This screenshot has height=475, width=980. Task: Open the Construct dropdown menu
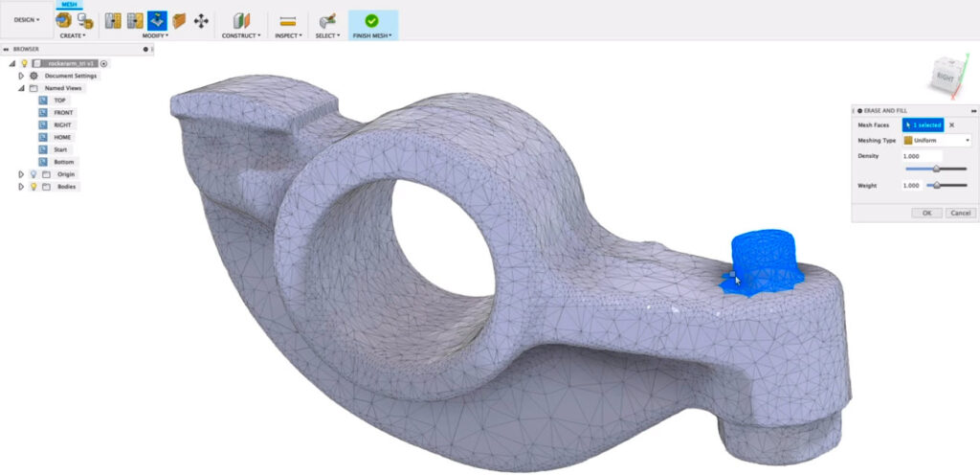[241, 35]
